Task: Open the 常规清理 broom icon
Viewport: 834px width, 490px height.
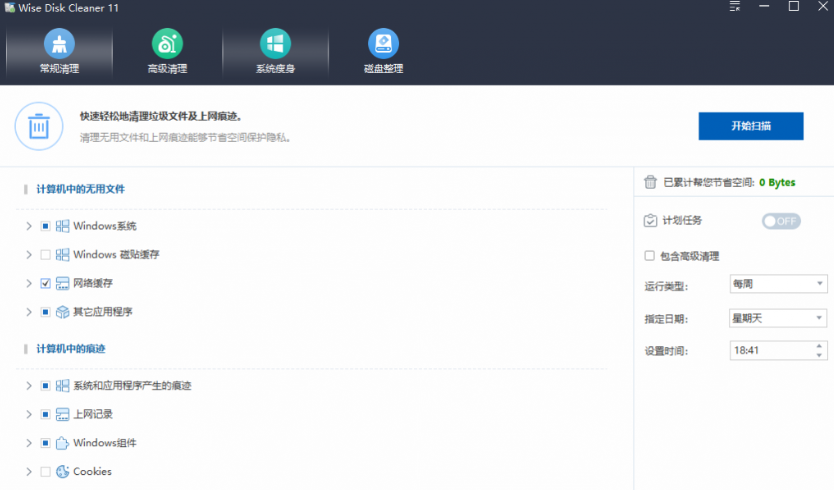Action: tap(59, 44)
